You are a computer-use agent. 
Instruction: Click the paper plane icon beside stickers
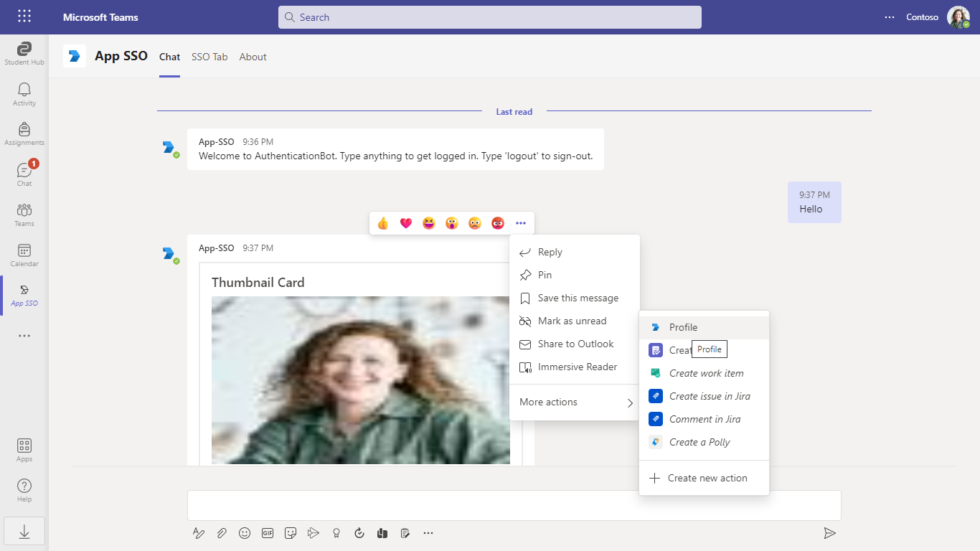(314, 533)
